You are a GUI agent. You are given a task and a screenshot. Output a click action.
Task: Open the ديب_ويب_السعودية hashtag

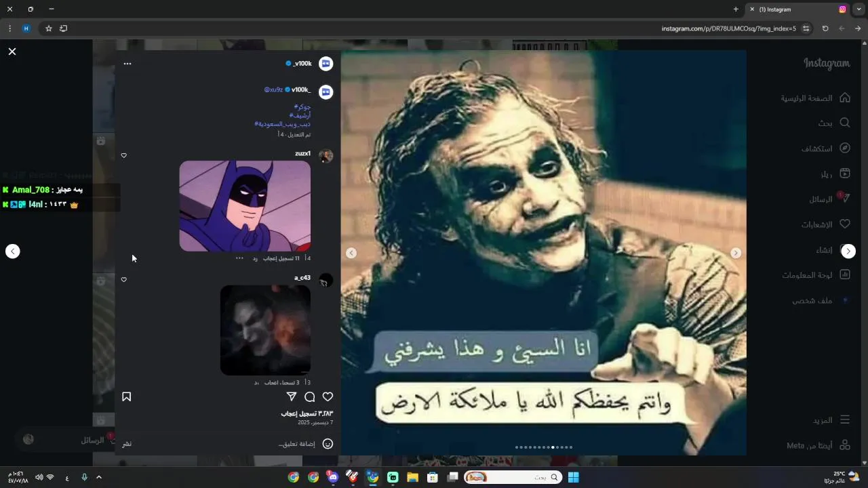(x=283, y=125)
